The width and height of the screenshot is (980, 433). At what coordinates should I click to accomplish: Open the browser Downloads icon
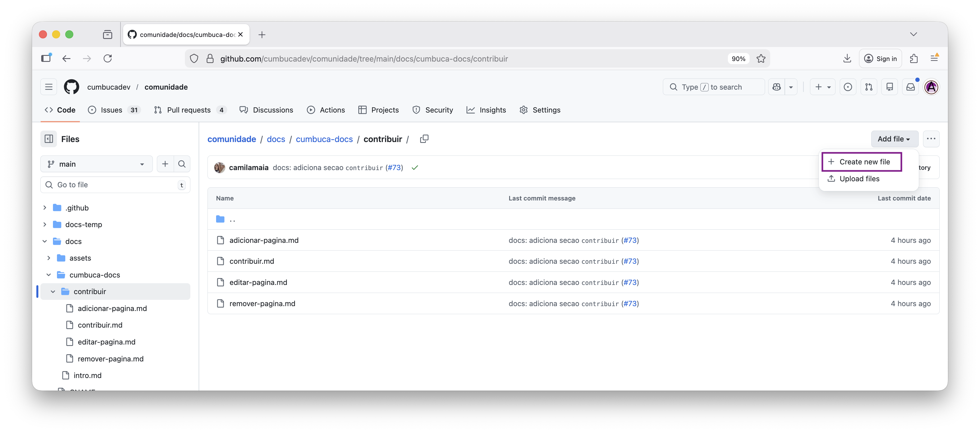[847, 58]
